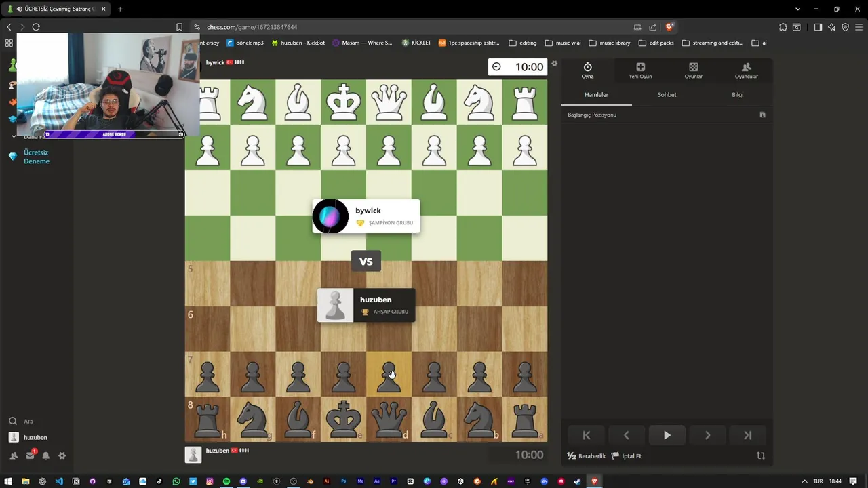The image size is (868, 488).
Task: Click the Ara search option
Action: click(20, 421)
